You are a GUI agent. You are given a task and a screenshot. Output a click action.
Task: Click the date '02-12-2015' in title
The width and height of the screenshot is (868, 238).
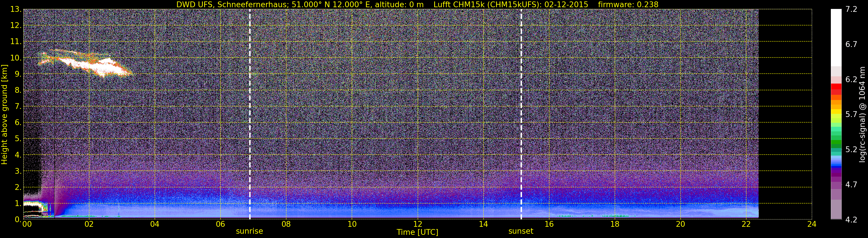point(566,4)
